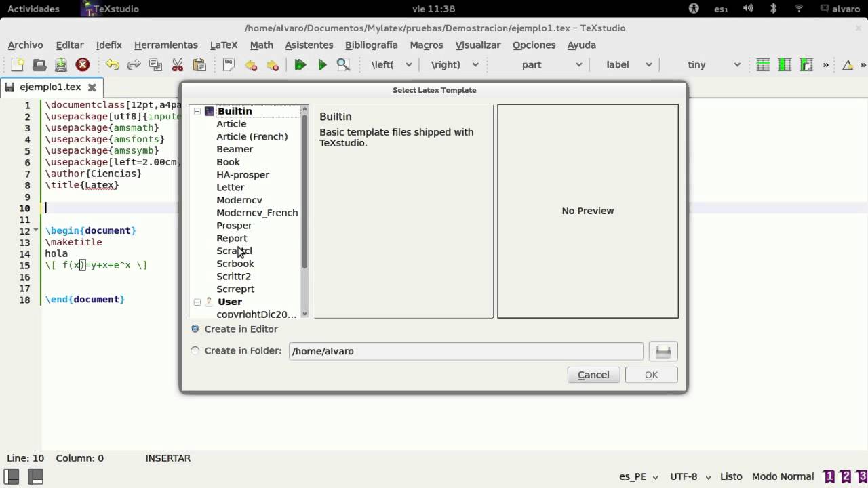Screen dimensions: 868x488
Task: Open the Archivo menu
Action: coord(25,45)
